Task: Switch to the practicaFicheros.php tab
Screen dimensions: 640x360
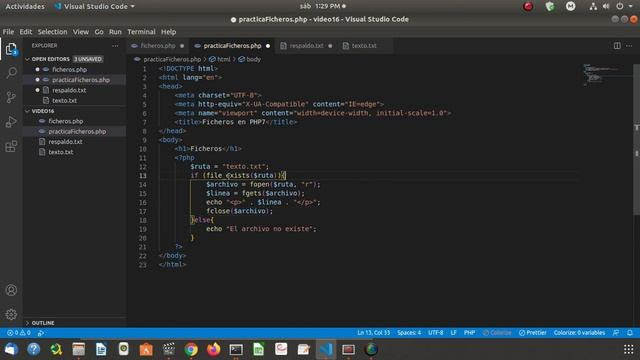Action: (x=232, y=46)
